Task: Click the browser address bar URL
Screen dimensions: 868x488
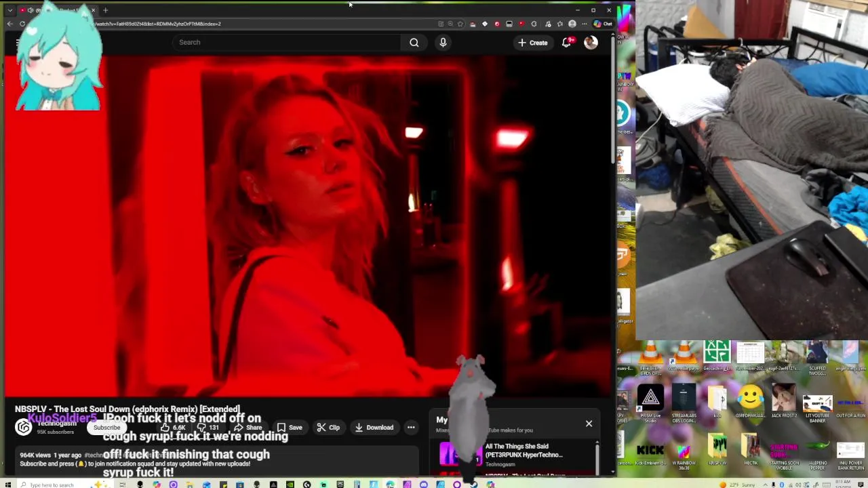Action: pos(157,24)
